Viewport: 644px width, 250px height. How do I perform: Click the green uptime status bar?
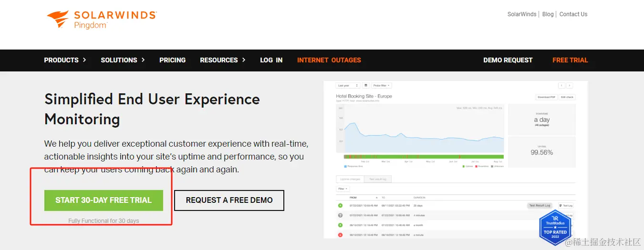coord(424,157)
